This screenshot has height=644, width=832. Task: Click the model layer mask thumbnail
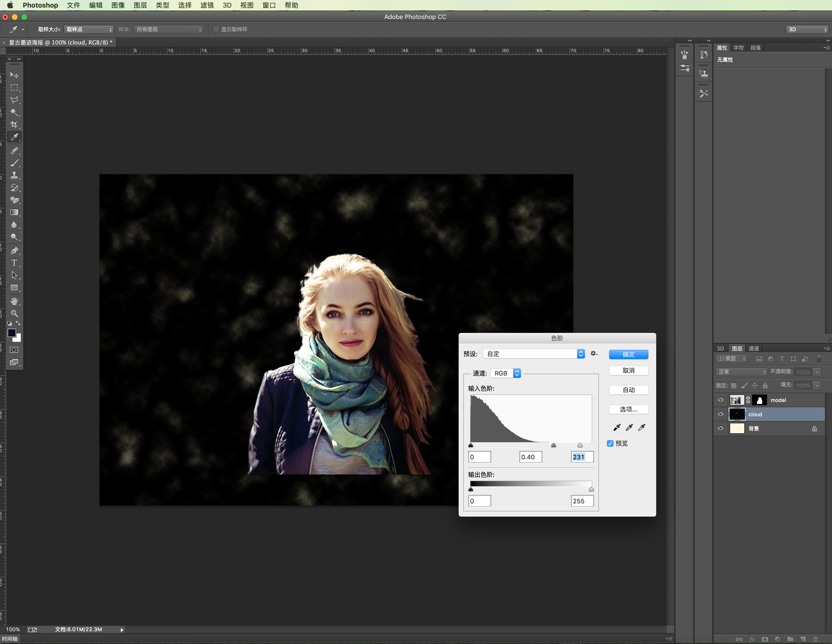760,400
